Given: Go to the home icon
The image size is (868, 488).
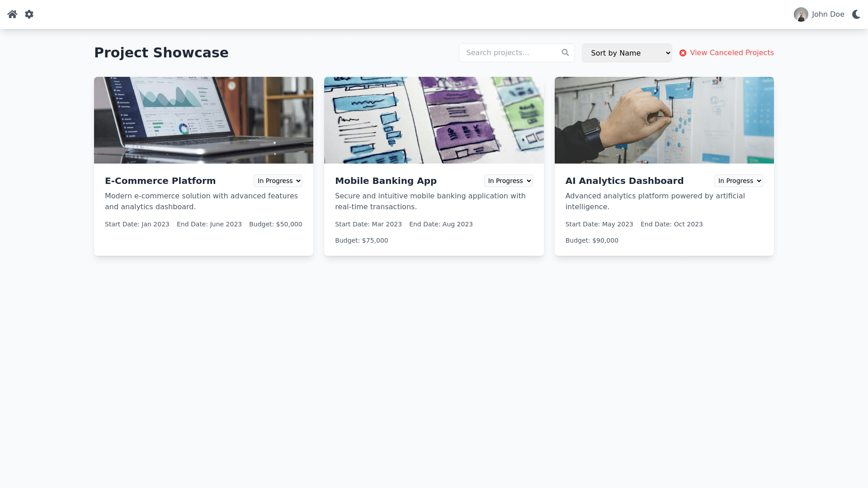Looking at the screenshot, I should click(12, 14).
